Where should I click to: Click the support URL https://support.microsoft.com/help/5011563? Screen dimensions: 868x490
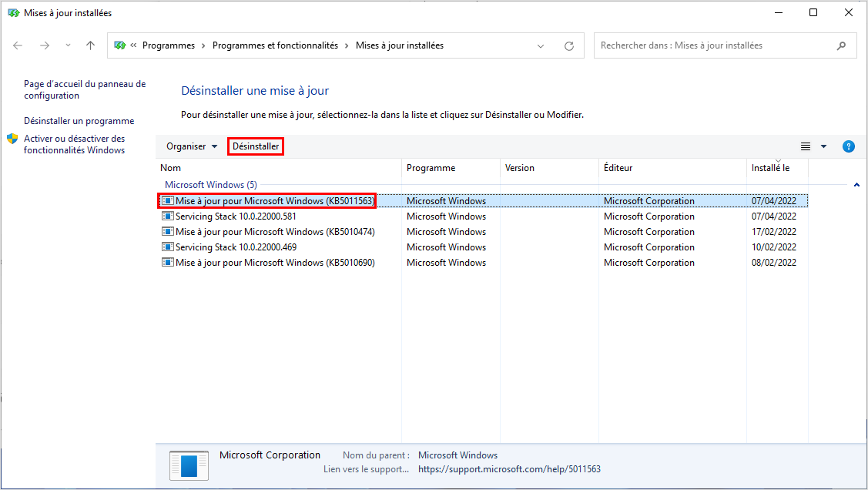point(509,469)
